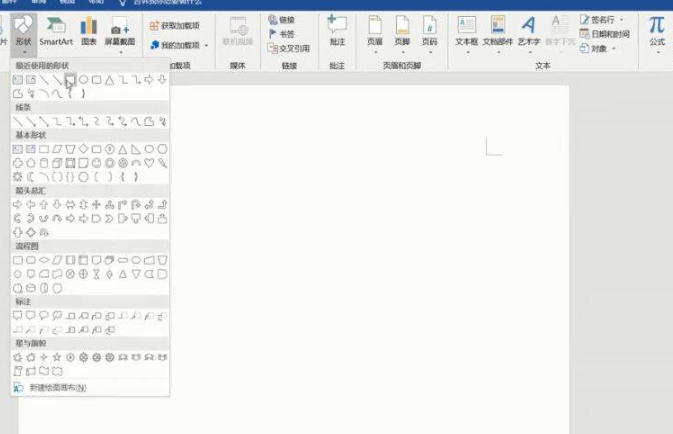Click the 公式 pi equation icon
The image size is (673, 434).
657,30
